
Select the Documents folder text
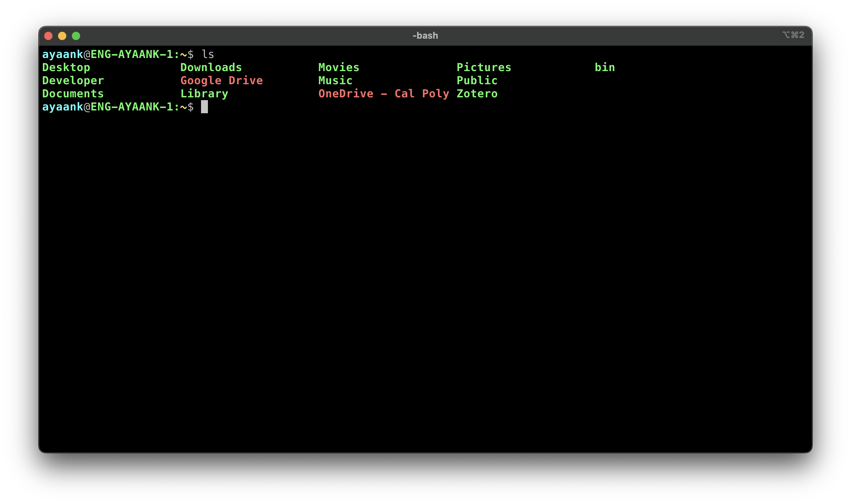tap(73, 94)
